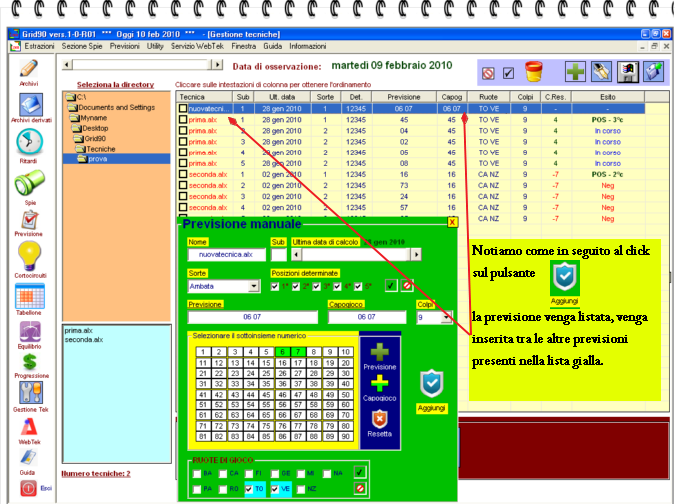675x504 pixels.
Task: Click the Resetta shield icon
Action: pyautogui.click(x=379, y=419)
